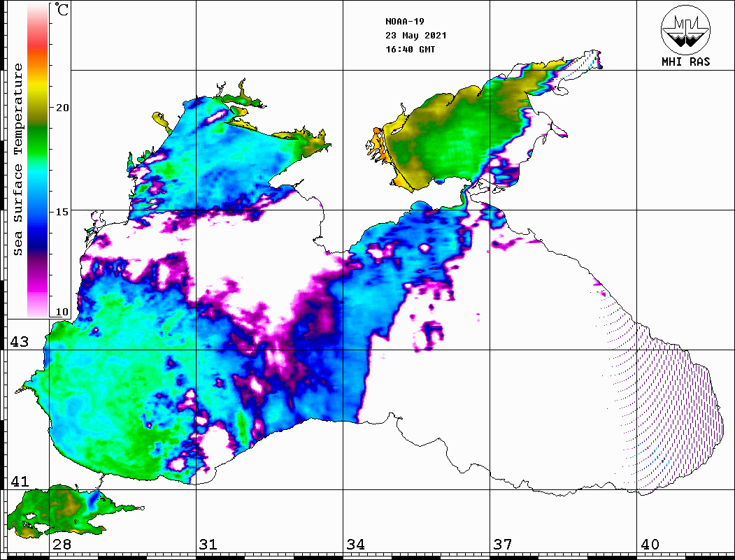
Task: Click the '15' tick on temperature scale
Action: 62,212
